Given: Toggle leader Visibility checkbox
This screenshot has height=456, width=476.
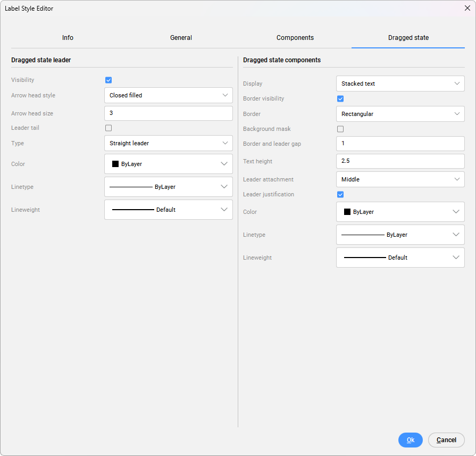Looking at the screenshot, I should 108,80.
